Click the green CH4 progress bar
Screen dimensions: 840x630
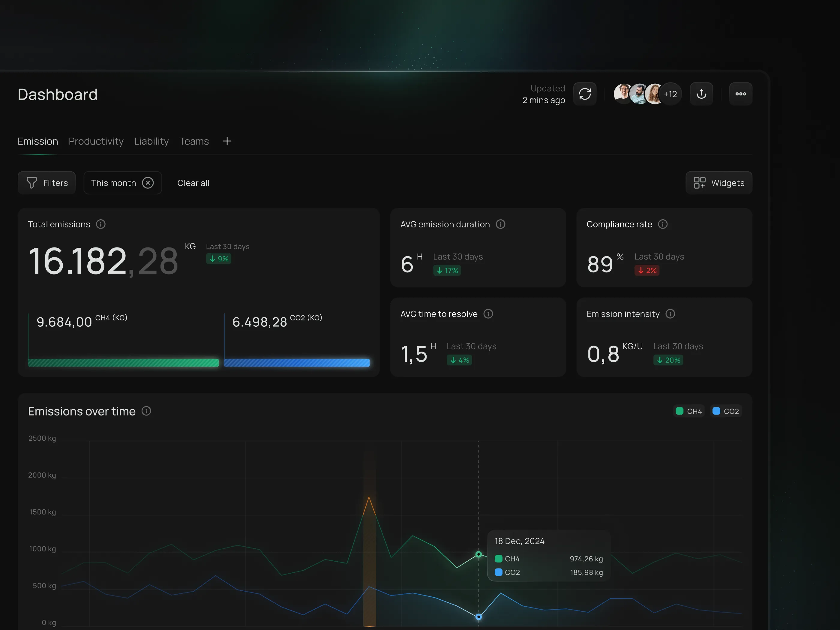click(x=123, y=363)
